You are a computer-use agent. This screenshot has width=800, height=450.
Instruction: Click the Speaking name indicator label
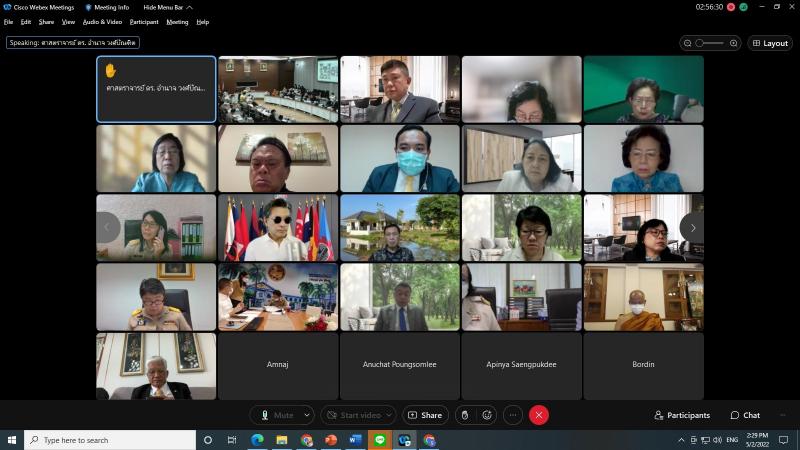point(72,43)
